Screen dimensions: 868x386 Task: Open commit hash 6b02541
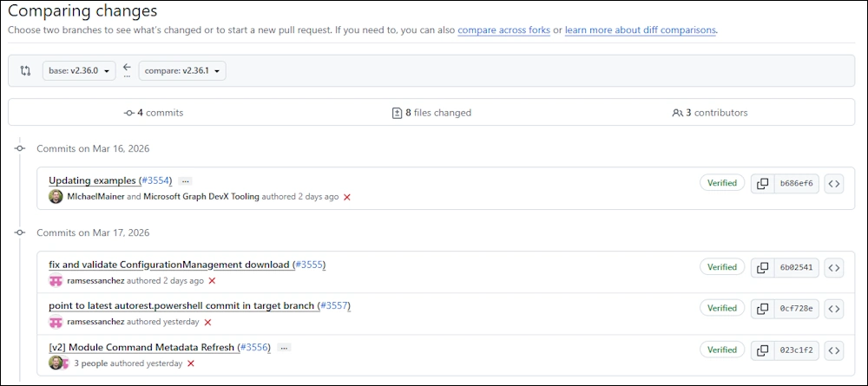pos(796,268)
